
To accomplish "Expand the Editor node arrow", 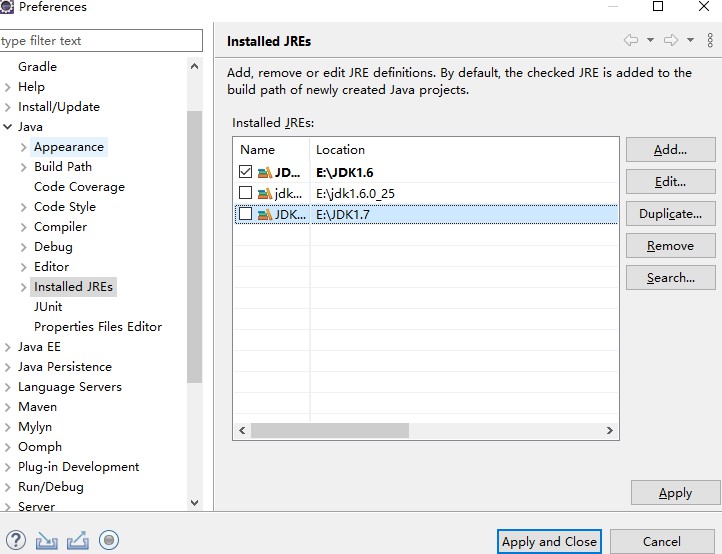I will pos(23,267).
